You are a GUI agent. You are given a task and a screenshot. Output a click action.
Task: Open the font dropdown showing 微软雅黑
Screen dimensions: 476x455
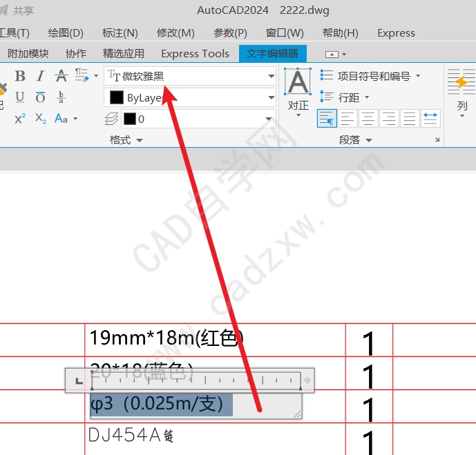190,76
